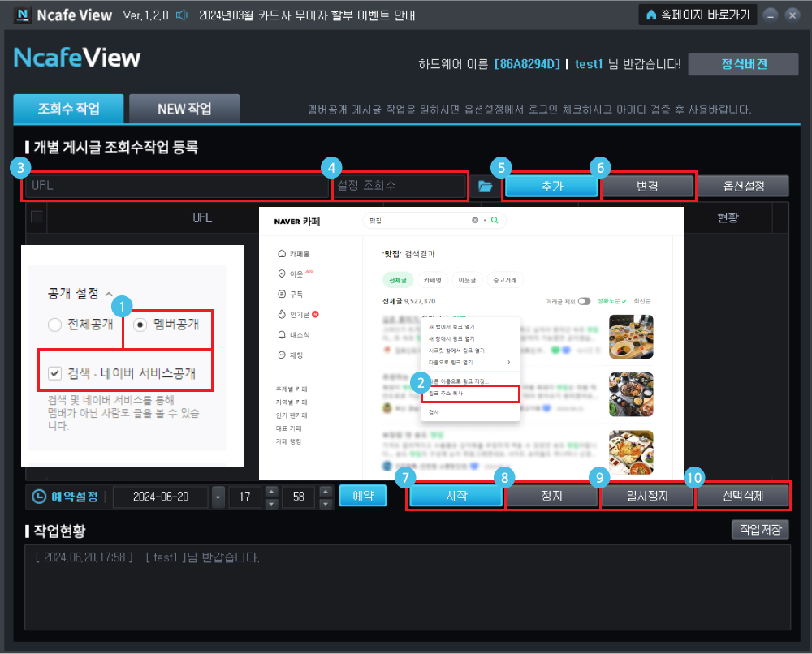Select the 이웃글 filter tab

click(467, 280)
